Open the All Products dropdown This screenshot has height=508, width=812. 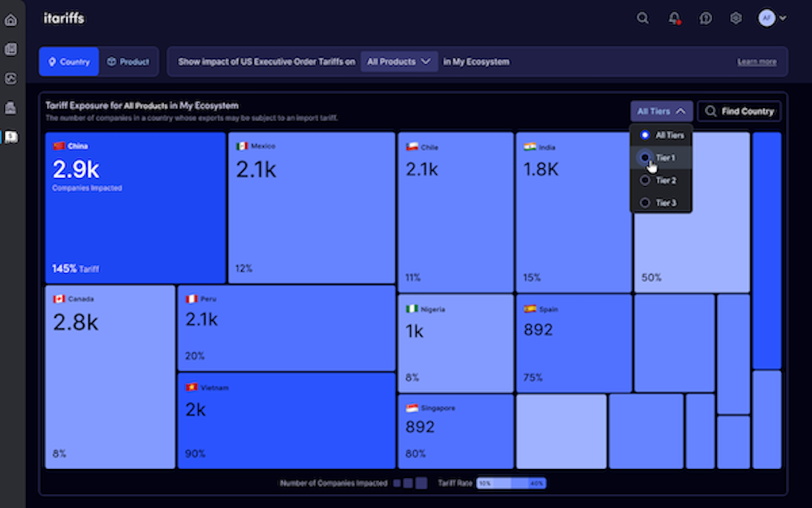[x=399, y=61]
